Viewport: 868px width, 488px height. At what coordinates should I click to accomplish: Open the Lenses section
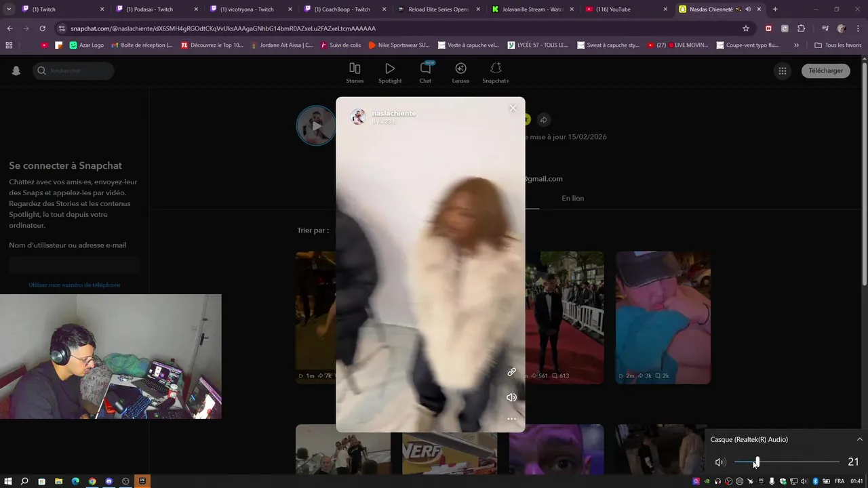pos(460,73)
